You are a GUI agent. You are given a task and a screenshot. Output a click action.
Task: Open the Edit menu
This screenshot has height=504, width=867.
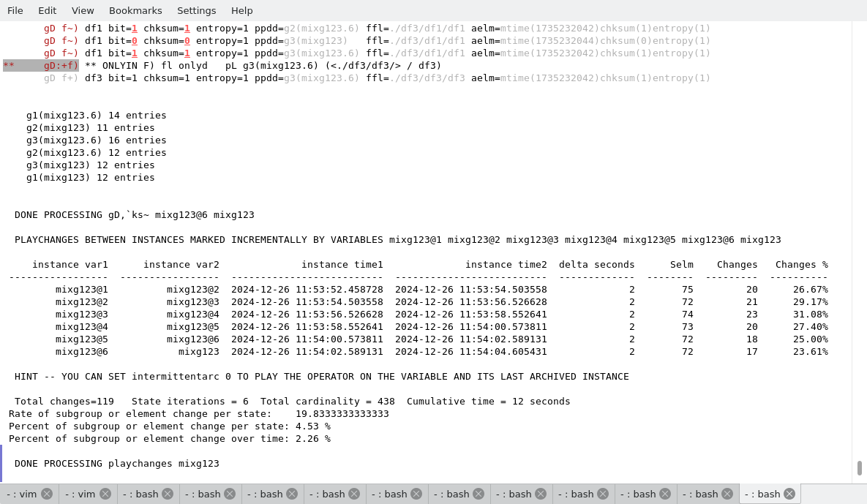[x=47, y=10]
